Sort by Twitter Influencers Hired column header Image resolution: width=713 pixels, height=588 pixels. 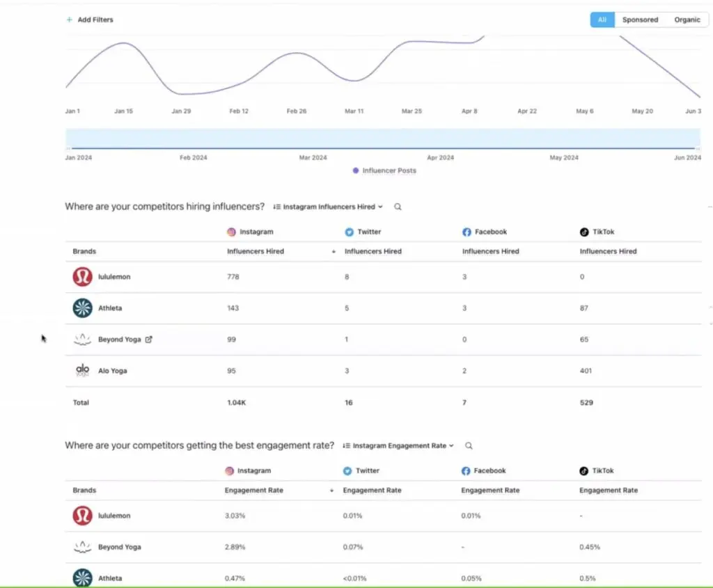tap(373, 251)
